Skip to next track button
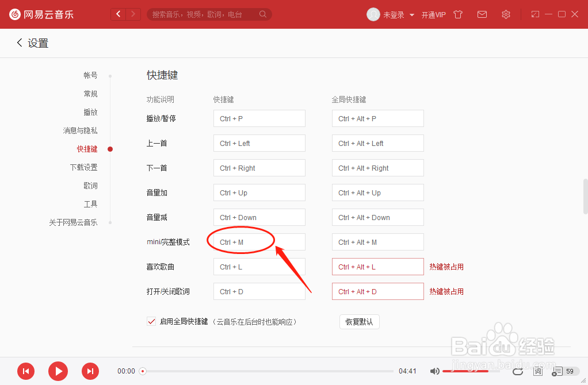 point(90,371)
